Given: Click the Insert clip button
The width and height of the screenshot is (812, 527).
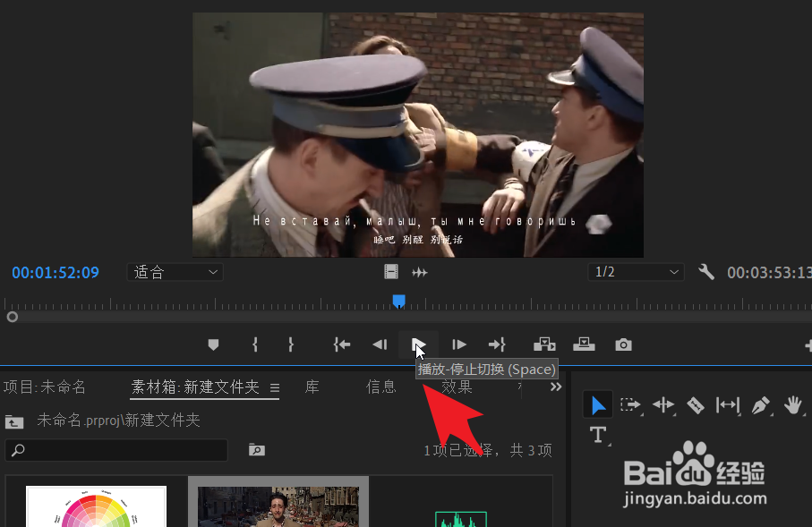Looking at the screenshot, I should pos(545,344).
